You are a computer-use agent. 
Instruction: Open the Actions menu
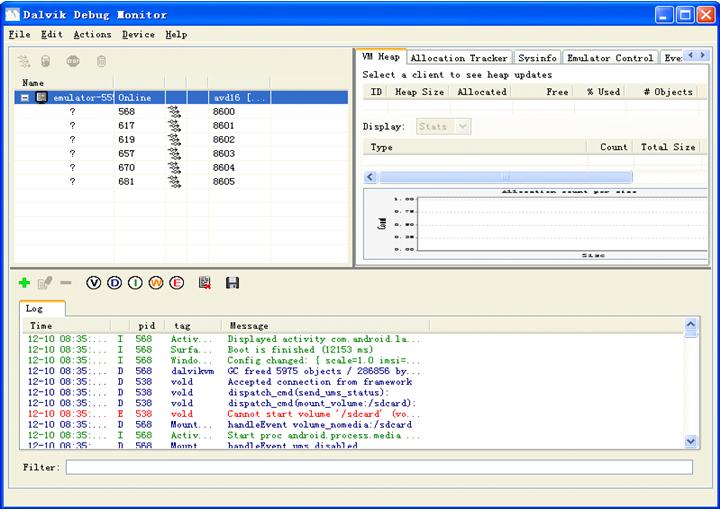click(x=92, y=34)
